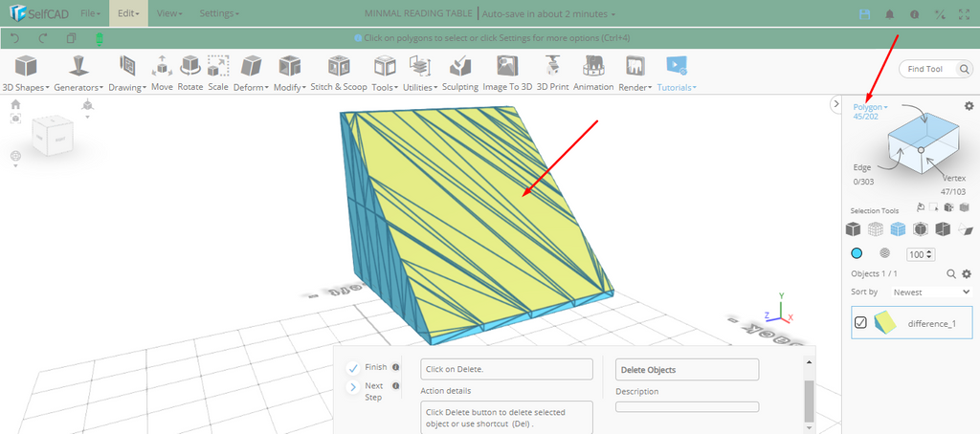This screenshot has height=434, width=980.
Task: Expand the Polygon selection type dropdown
Action: click(871, 107)
